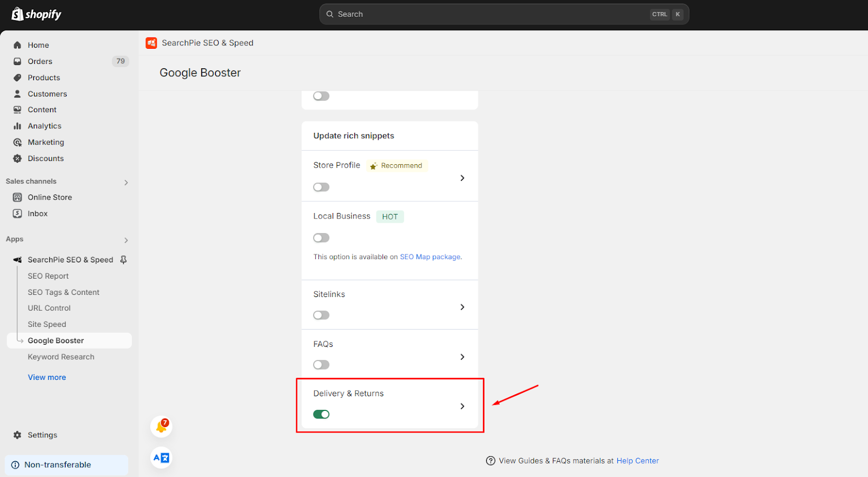Click the translate language icon button
Screen dimensions: 868x477
[x=161, y=457]
